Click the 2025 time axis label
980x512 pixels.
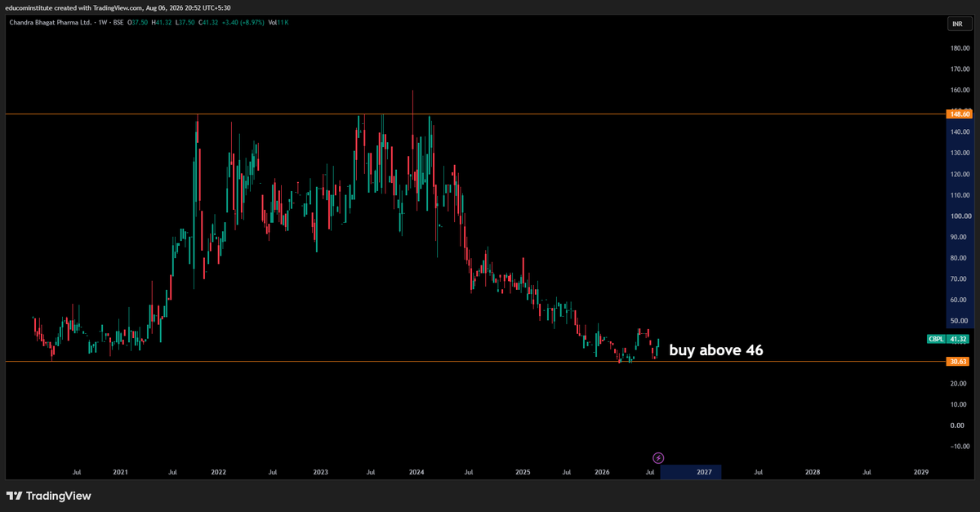[523, 472]
